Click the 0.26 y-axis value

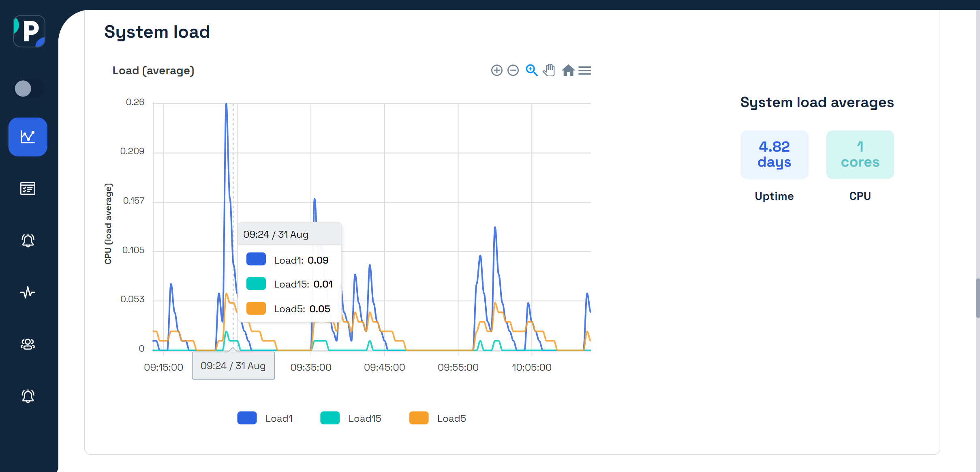tap(135, 102)
